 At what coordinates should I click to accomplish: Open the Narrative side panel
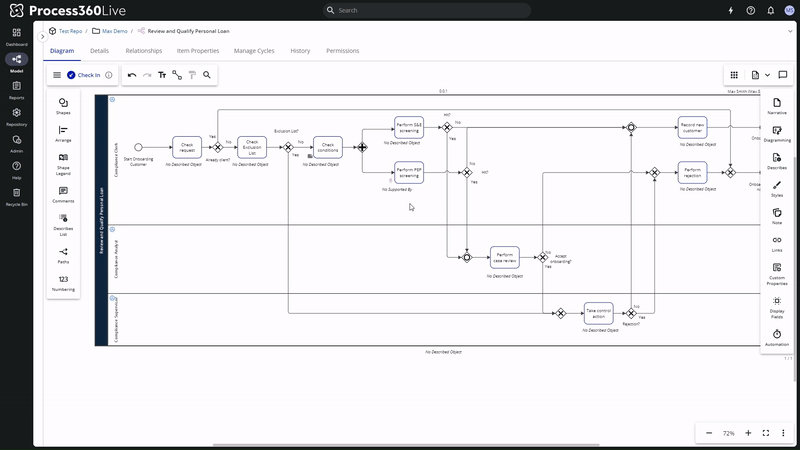coord(777,105)
